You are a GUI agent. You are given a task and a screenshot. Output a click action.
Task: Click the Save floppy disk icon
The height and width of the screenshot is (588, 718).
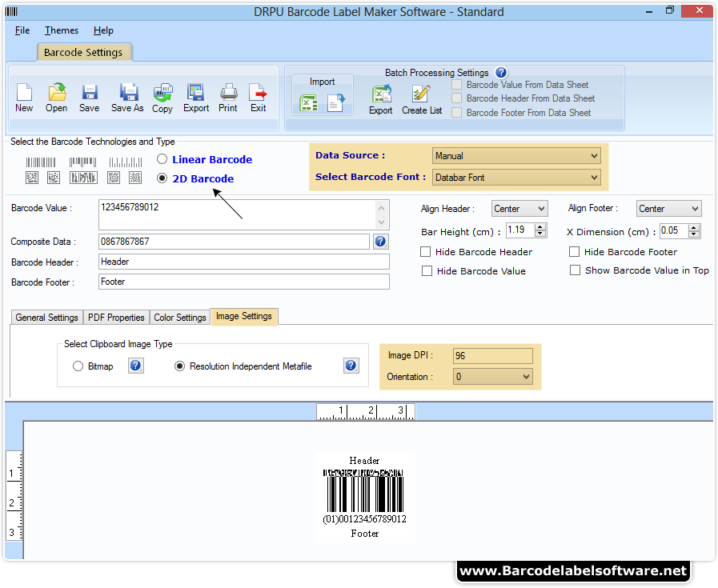(90, 93)
